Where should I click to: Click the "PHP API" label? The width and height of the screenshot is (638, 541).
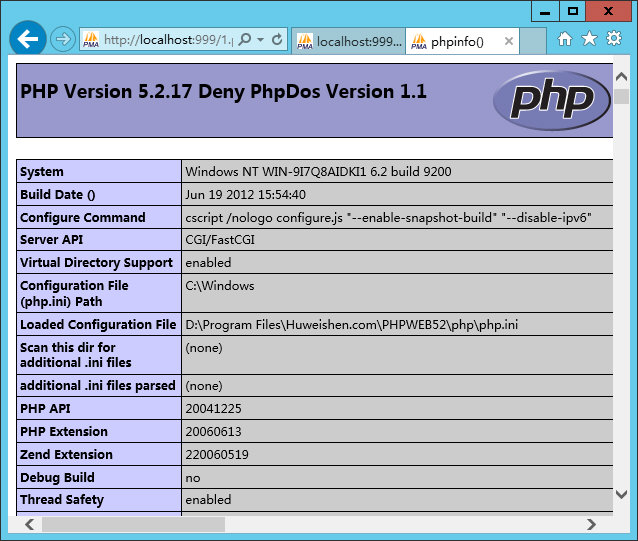(x=45, y=408)
